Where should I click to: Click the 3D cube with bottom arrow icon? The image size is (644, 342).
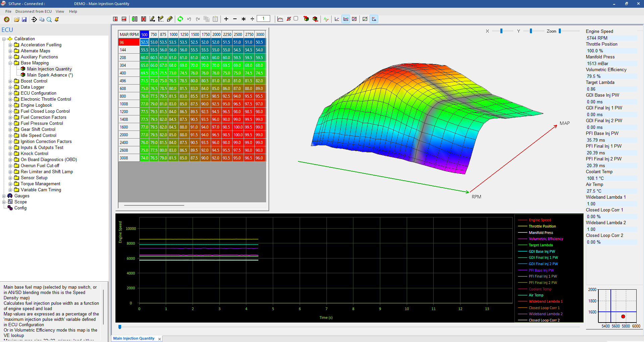coord(315,19)
